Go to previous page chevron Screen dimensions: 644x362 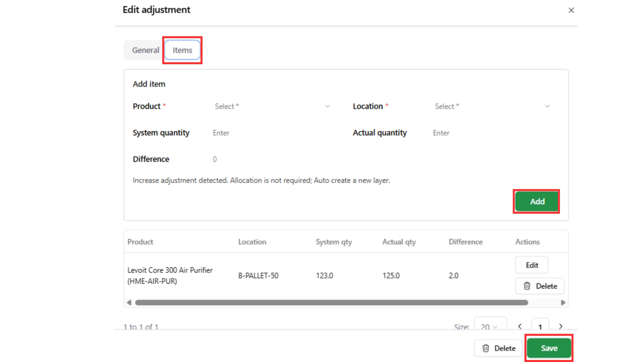520,327
